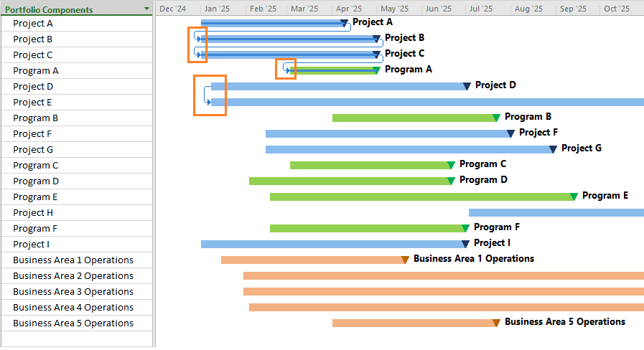
Task: Select the Project G row in the list
Action: (x=77, y=150)
